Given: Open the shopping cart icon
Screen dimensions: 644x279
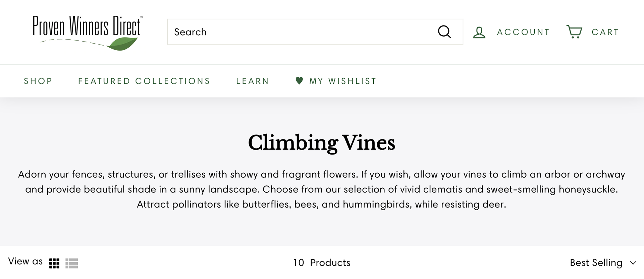Looking at the screenshot, I should click(x=574, y=32).
